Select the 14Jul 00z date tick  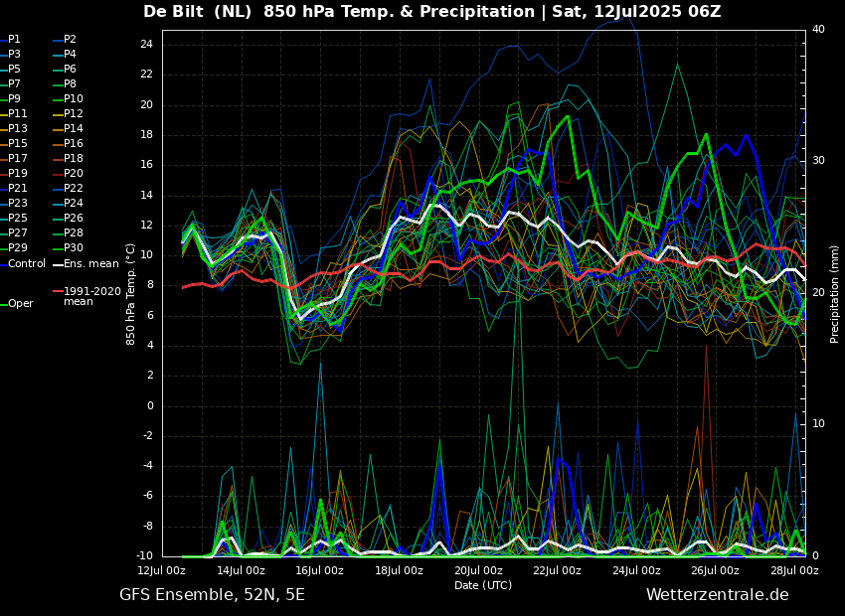[x=241, y=571]
